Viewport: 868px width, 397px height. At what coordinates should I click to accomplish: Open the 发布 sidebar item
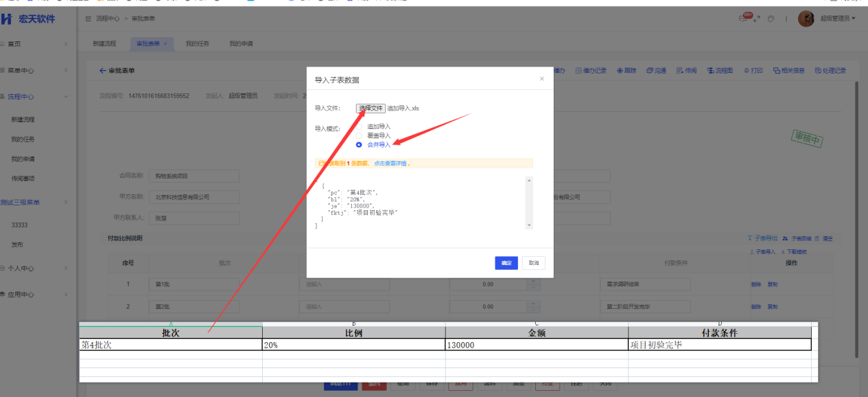coord(17,245)
